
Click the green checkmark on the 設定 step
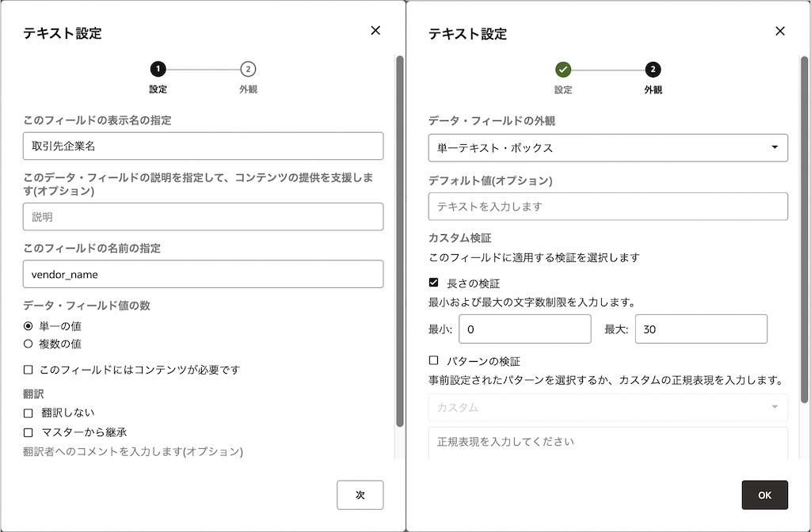coord(563,70)
